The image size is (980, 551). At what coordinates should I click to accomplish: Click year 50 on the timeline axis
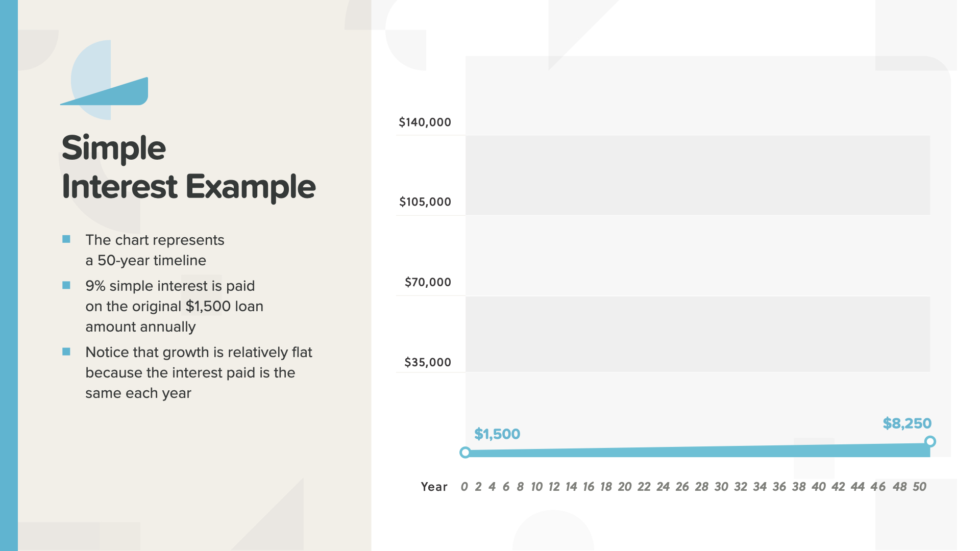pyautogui.click(x=919, y=487)
